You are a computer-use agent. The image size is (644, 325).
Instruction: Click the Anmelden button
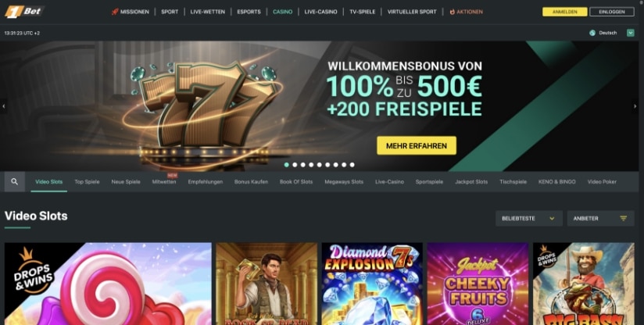coord(564,12)
